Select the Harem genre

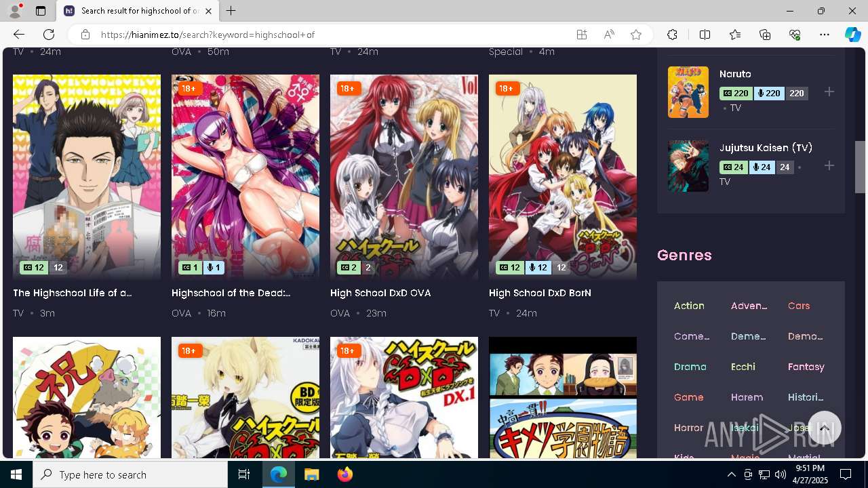click(x=747, y=397)
